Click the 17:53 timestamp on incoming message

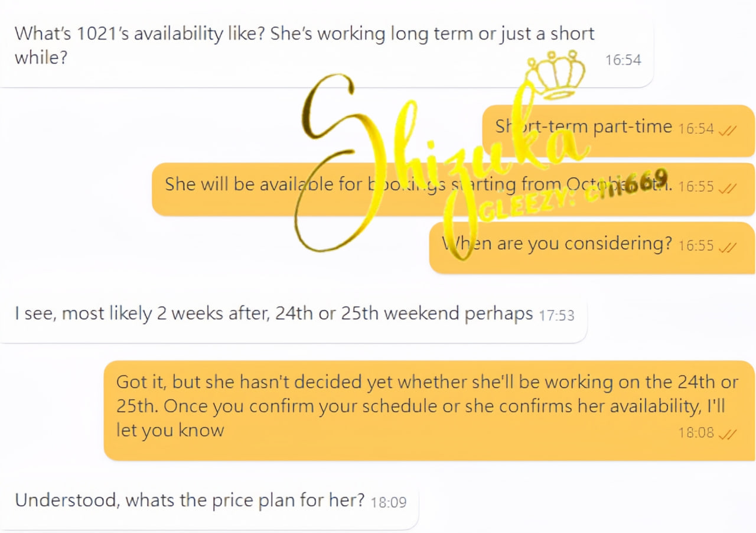point(556,316)
